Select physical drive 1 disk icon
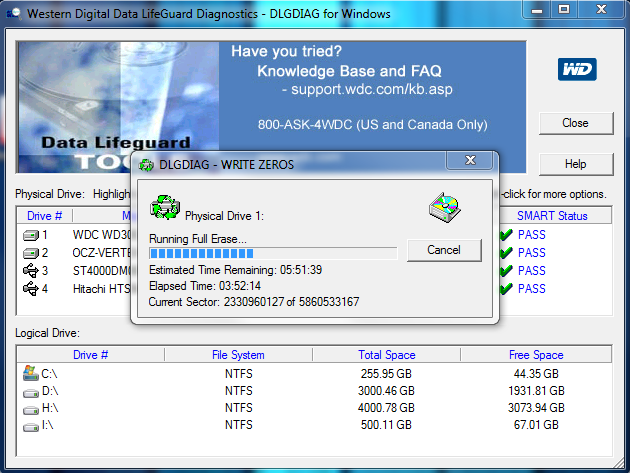The image size is (630, 473). pyautogui.click(x=31, y=235)
